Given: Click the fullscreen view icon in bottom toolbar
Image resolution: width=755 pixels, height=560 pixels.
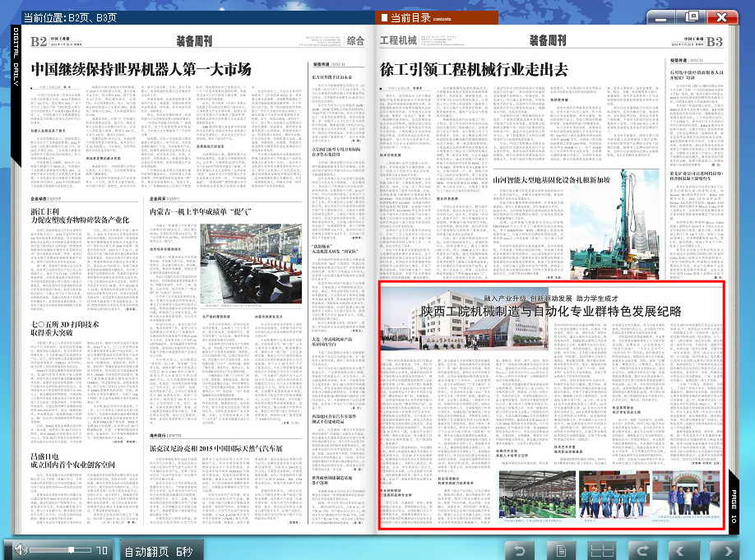Looking at the screenshot, I should pyautogui.click(x=560, y=548).
